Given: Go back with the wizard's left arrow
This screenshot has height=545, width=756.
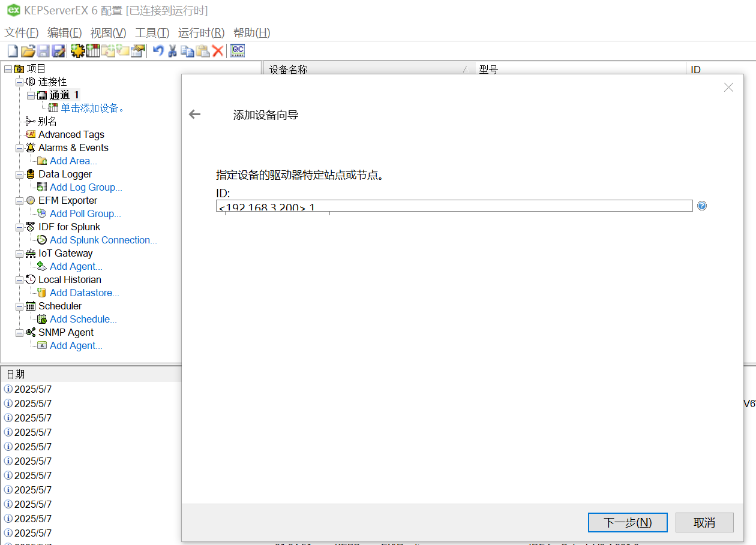Looking at the screenshot, I should pyautogui.click(x=194, y=115).
